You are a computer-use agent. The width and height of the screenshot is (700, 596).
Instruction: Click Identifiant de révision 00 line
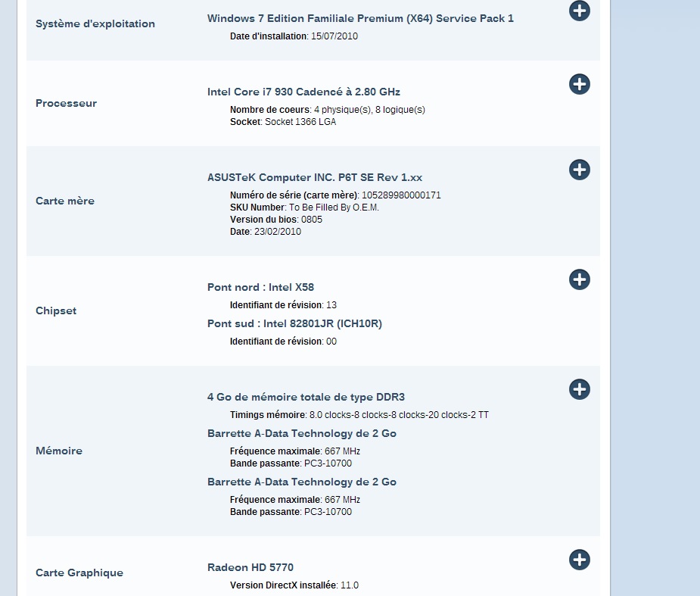tap(284, 342)
